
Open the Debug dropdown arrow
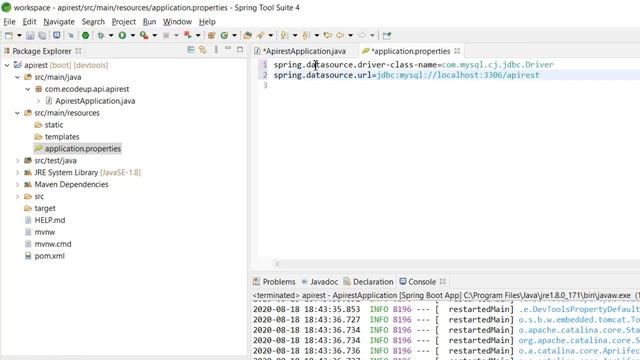(x=111, y=36)
